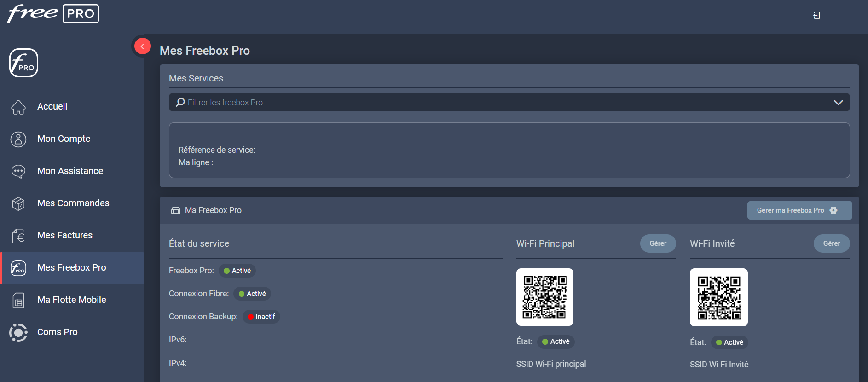This screenshot has height=382, width=868.
Task: Click the Free PRO logo in header
Action: [53, 13]
